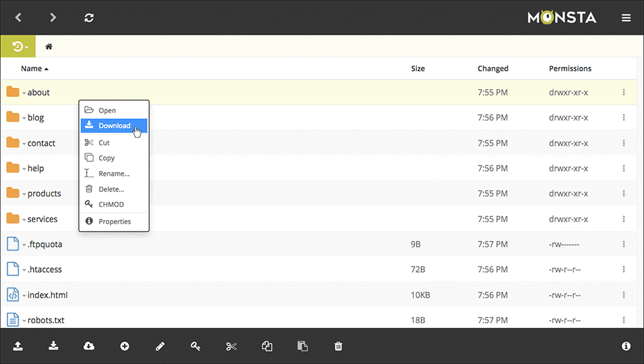Open the history dropdown button
This screenshot has height=364, width=644.
tap(18, 46)
